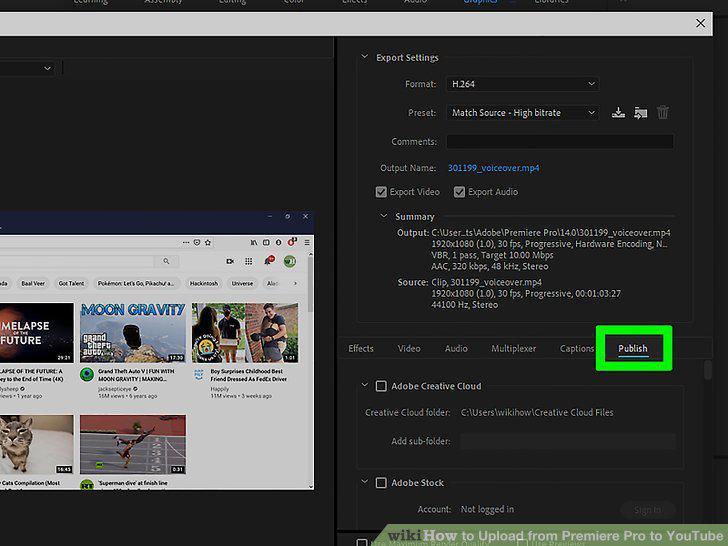
Task: Toggle the Export Audio checkbox
Action: point(459,192)
